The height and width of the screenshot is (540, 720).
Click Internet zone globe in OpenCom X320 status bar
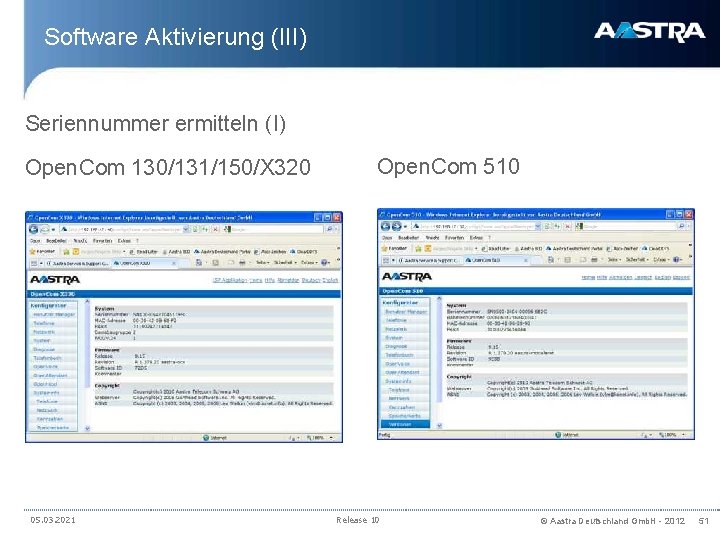pos(206,438)
